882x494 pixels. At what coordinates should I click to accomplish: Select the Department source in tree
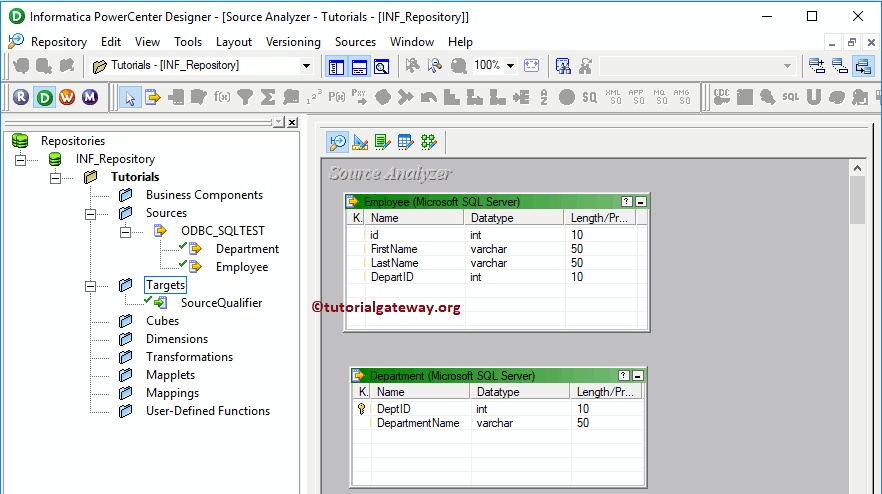(247, 249)
